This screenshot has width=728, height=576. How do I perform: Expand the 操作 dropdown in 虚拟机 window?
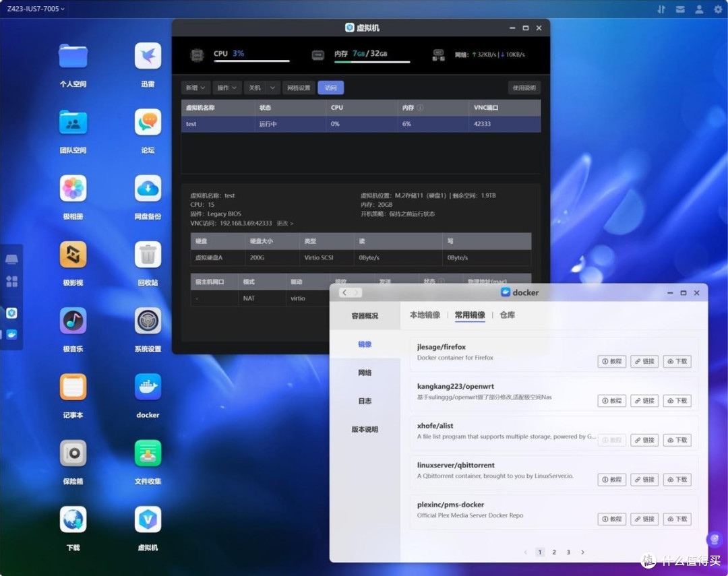(227, 88)
